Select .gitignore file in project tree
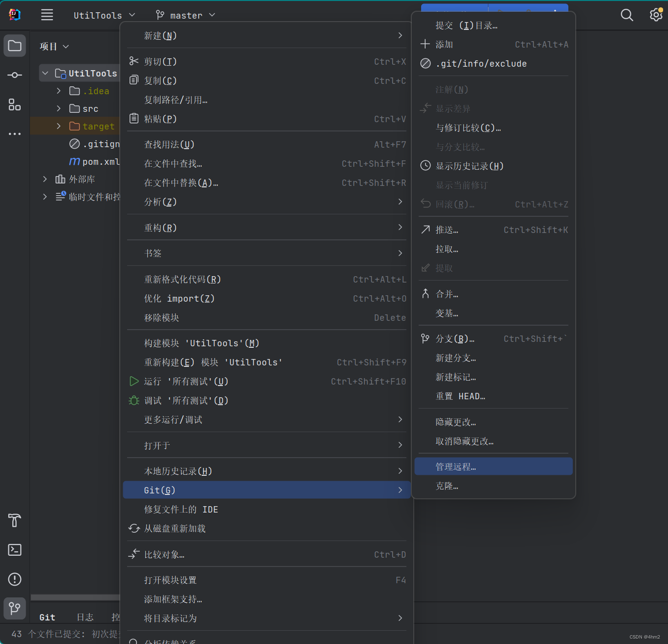The height and width of the screenshot is (644, 668). pyautogui.click(x=94, y=144)
